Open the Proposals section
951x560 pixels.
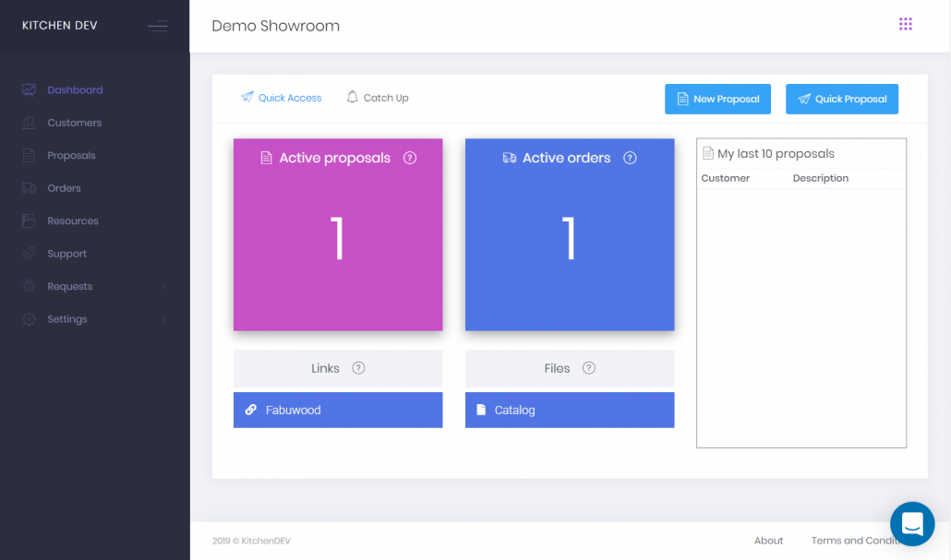(x=27, y=155)
